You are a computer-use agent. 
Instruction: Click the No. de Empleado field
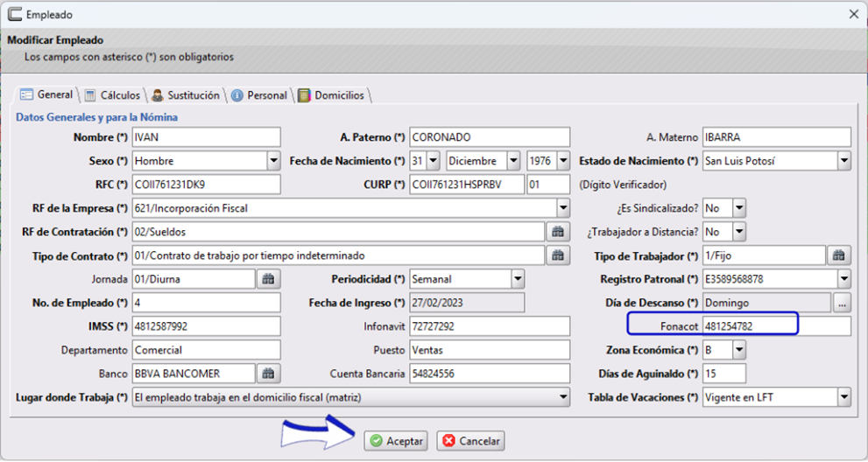tap(207, 304)
